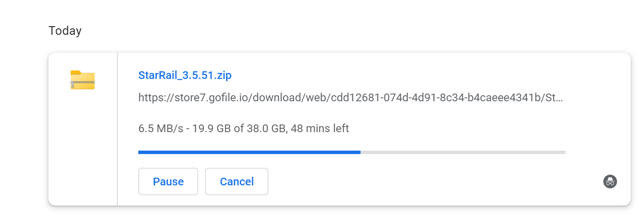Click the "Today" date heading
Image resolution: width=644 pixels, height=224 pixels.
(65, 31)
